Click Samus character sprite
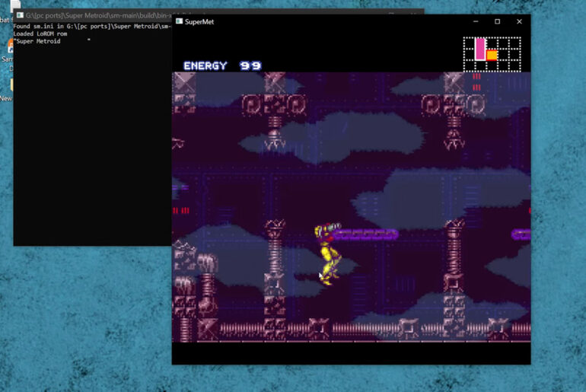Viewport: 586px width, 392px height. pos(328,254)
